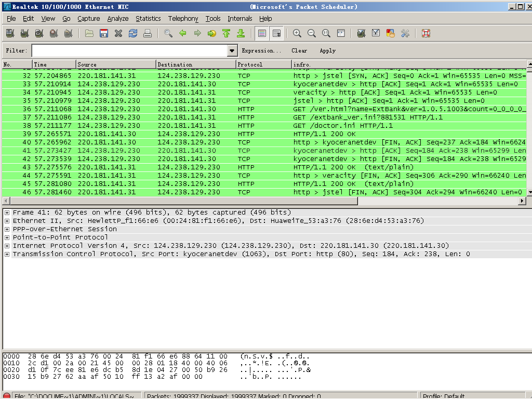Open the list of capture interfaces

(x=10, y=33)
